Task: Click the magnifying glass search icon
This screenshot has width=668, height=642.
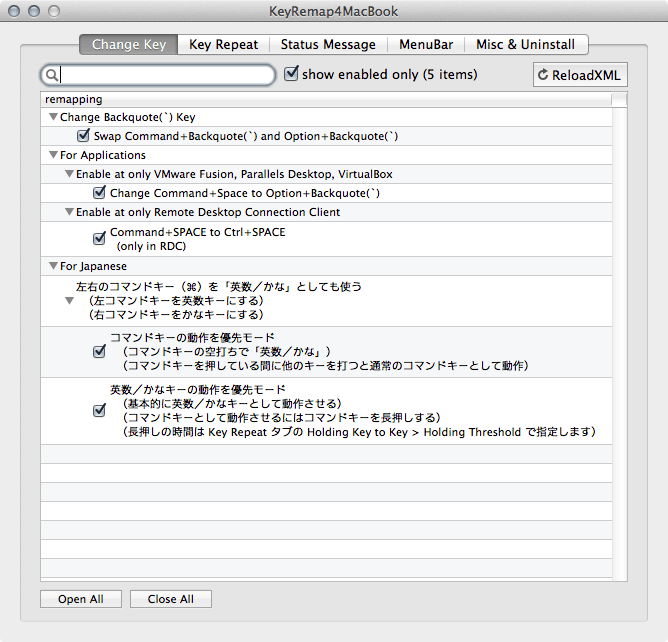Action: (x=53, y=75)
